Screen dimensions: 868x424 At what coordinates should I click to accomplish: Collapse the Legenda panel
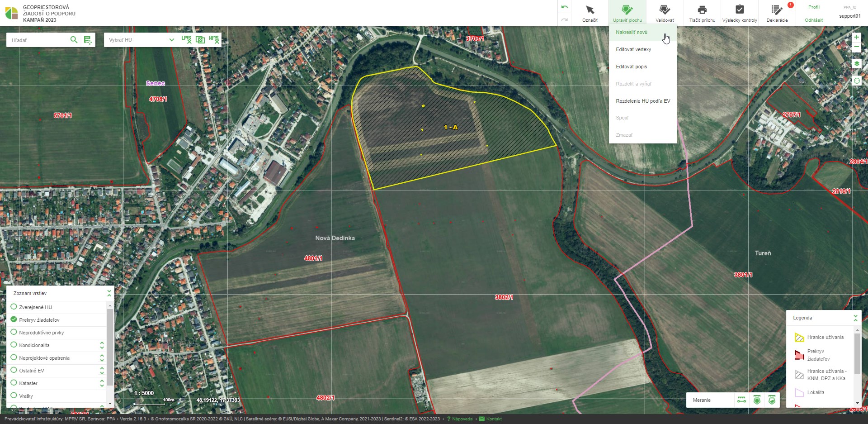pyautogui.click(x=855, y=318)
